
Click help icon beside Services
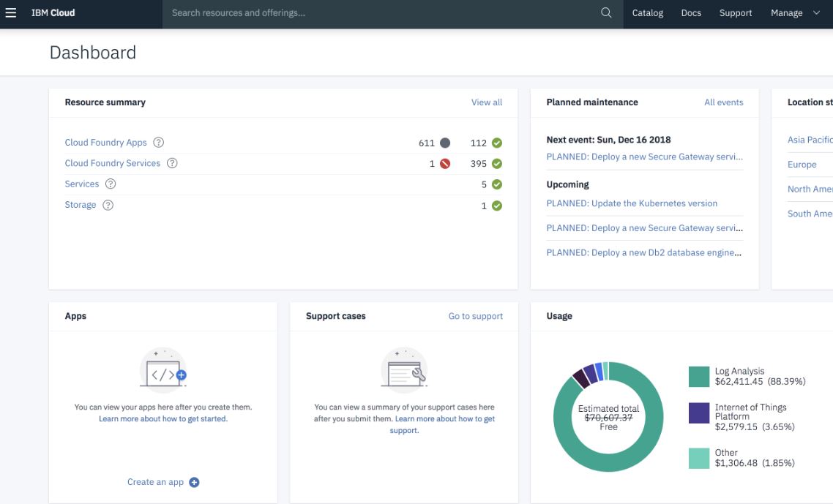point(111,184)
